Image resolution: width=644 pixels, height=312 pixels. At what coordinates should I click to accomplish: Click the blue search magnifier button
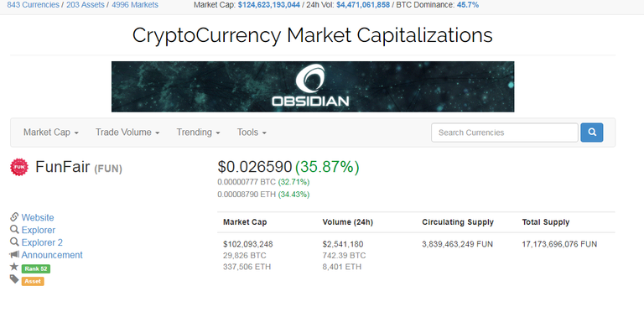tap(591, 133)
